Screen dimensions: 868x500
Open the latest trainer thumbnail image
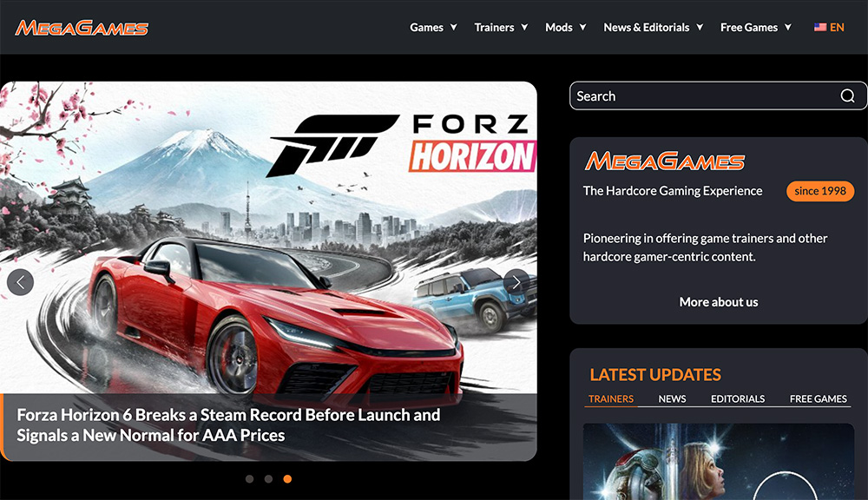click(718, 462)
